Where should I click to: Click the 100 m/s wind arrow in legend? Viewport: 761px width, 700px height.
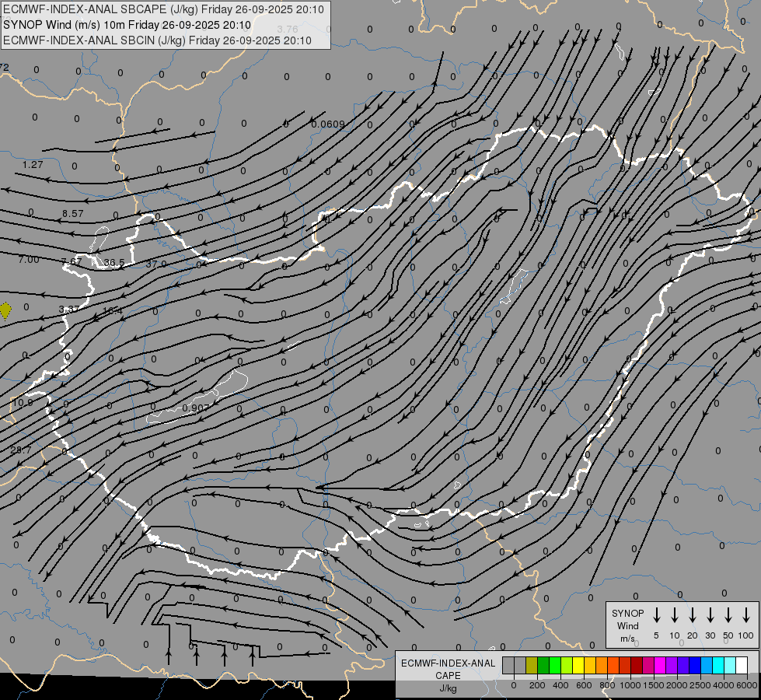pyautogui.click(x=746, y=615)
